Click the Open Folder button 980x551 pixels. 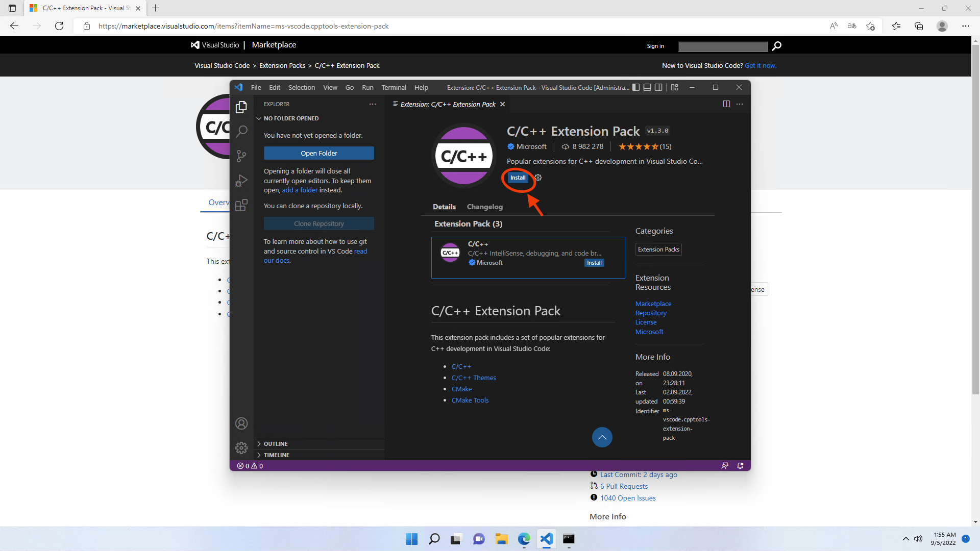click(x=318, y=153)
